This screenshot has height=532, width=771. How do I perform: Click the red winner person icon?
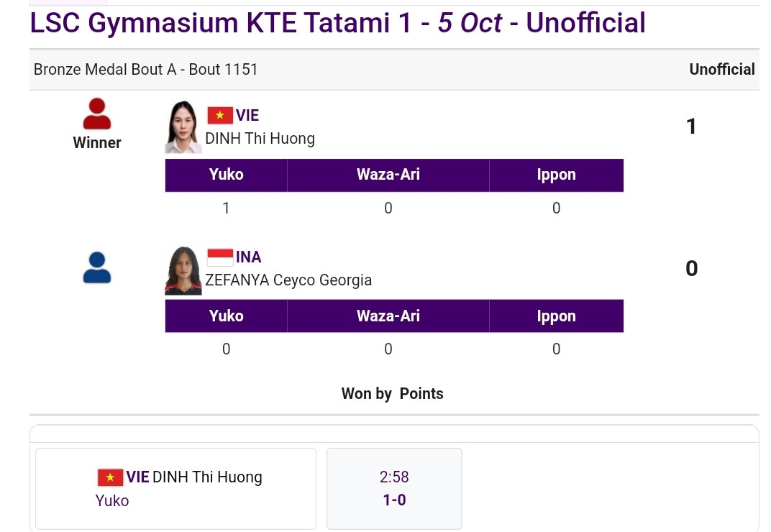pyautogui.click(x=97, y=114)
